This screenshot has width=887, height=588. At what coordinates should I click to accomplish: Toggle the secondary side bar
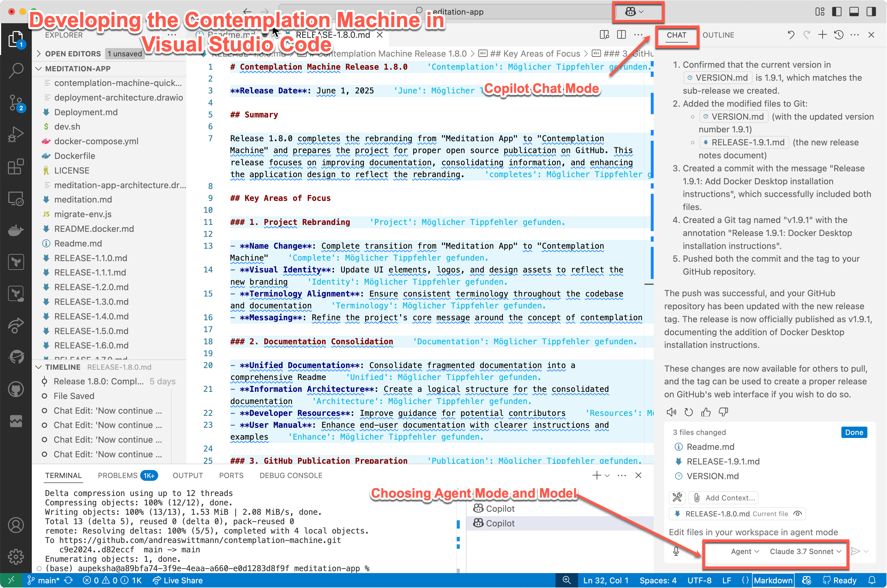(871, 12)
